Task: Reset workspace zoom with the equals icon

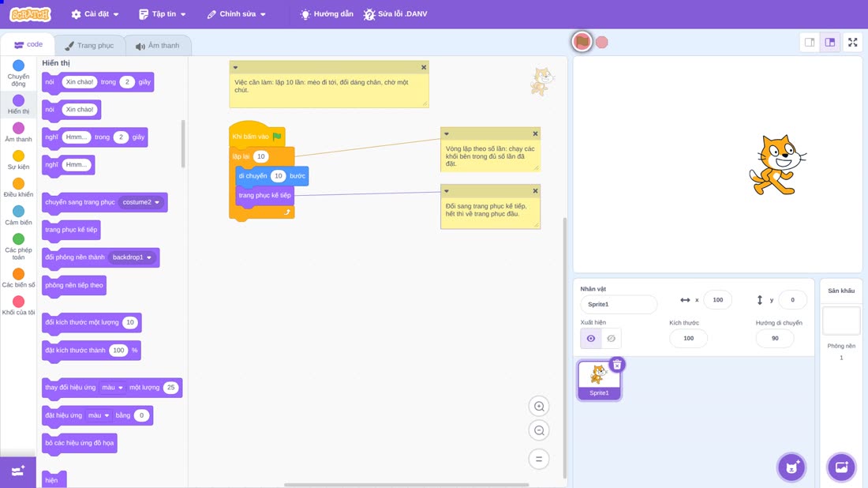Action: point(539,459)
